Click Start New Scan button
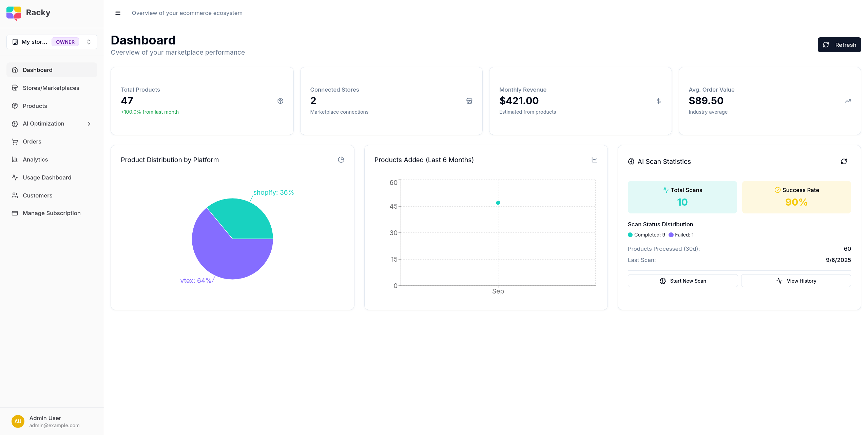 click(682, 281)
